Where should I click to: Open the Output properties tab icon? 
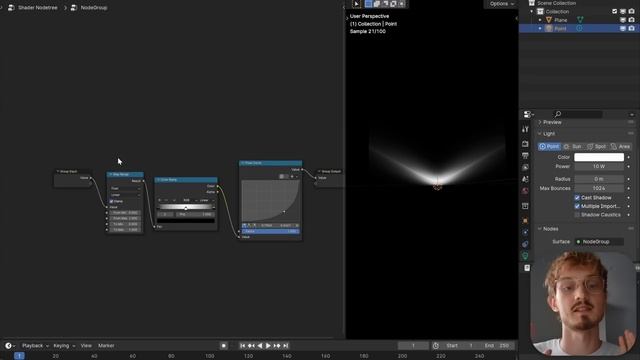coord(525,156)
